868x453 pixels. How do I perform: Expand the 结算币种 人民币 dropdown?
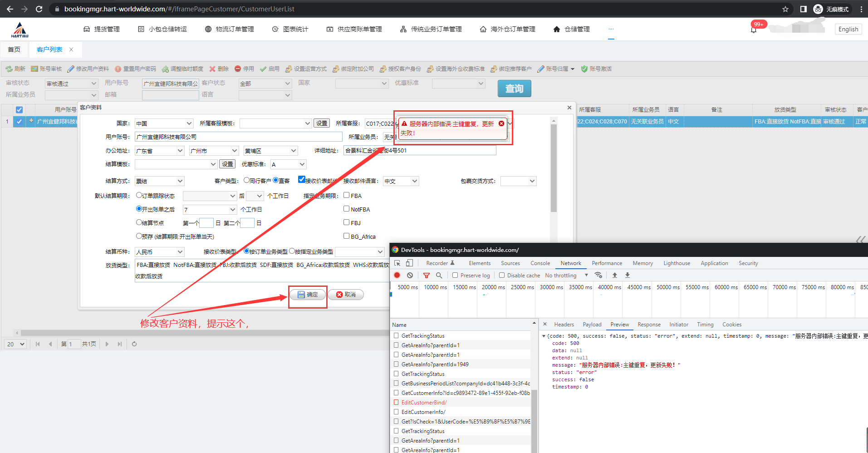point(159,252)
